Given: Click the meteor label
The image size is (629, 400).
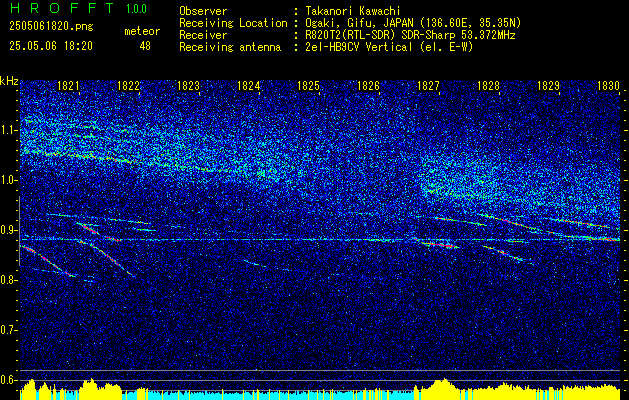Looking at the screenshot, I should [x=142, y=31].
